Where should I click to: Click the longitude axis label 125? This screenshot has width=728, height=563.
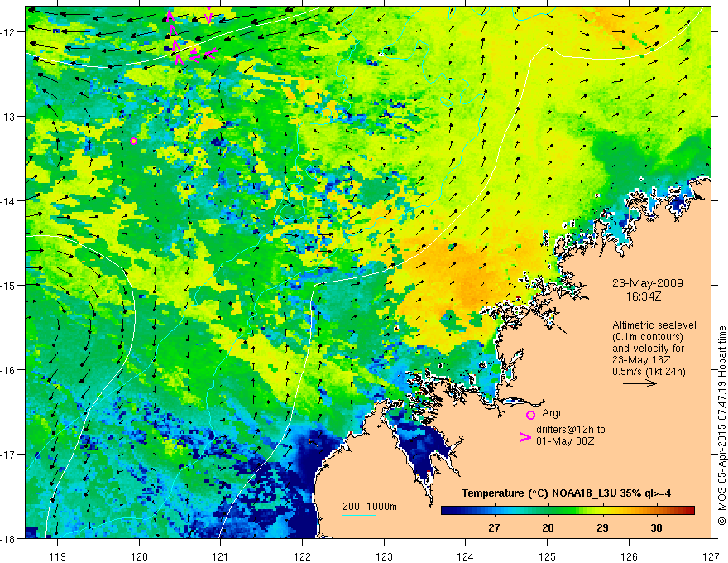pos(548,556)
